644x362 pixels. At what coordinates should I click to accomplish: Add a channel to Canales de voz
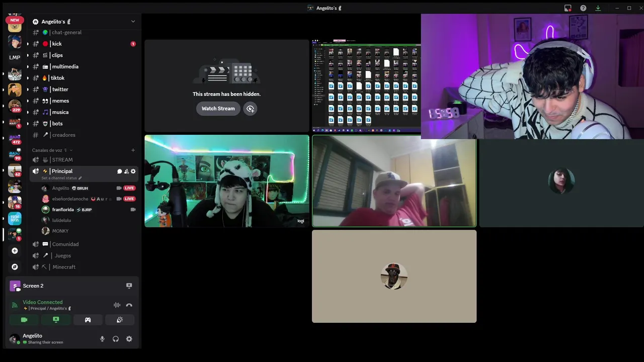(133, 150)
